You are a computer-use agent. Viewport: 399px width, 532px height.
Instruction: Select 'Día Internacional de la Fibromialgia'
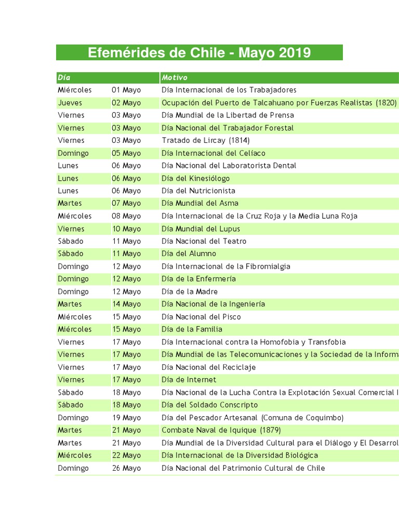tap(226, 267)
